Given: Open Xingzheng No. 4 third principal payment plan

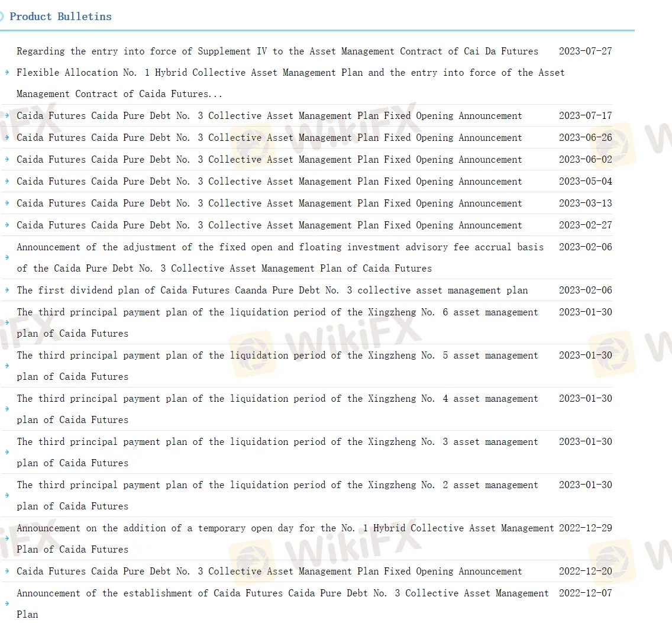Looking at the screenshot, I should (277, 409).
